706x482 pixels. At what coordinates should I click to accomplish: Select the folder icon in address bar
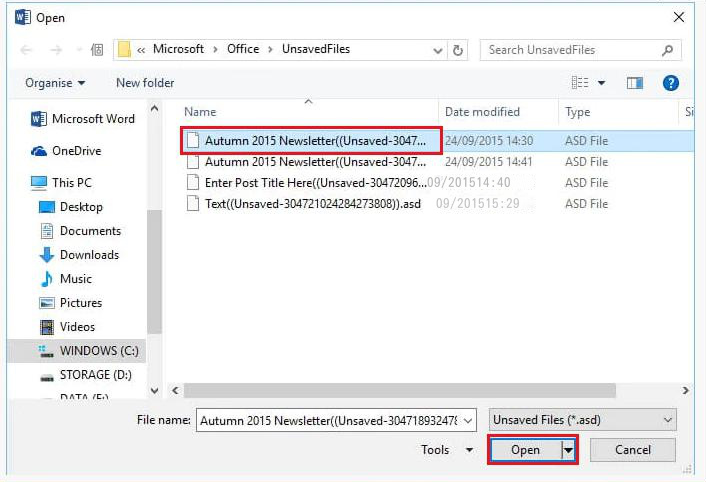[x=124, y=50]
